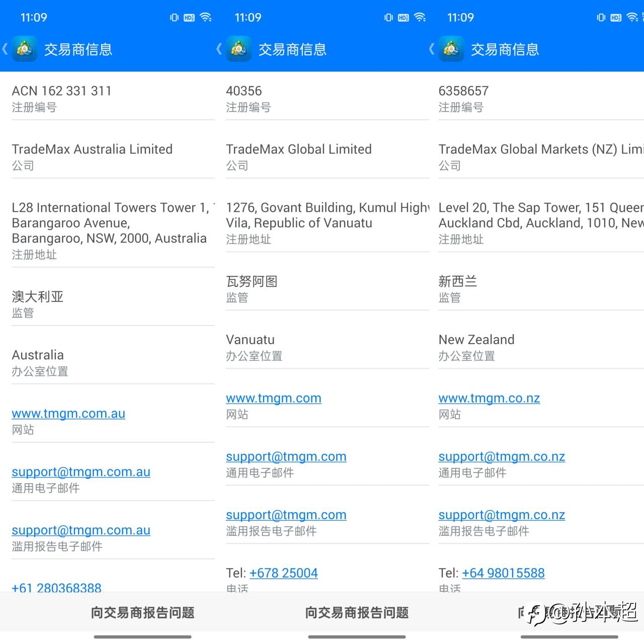644x644 pixels.
Task: Tap back arrow in middle TradeMax Global screen
Action: pyautogui.click(x=219, y=49)
